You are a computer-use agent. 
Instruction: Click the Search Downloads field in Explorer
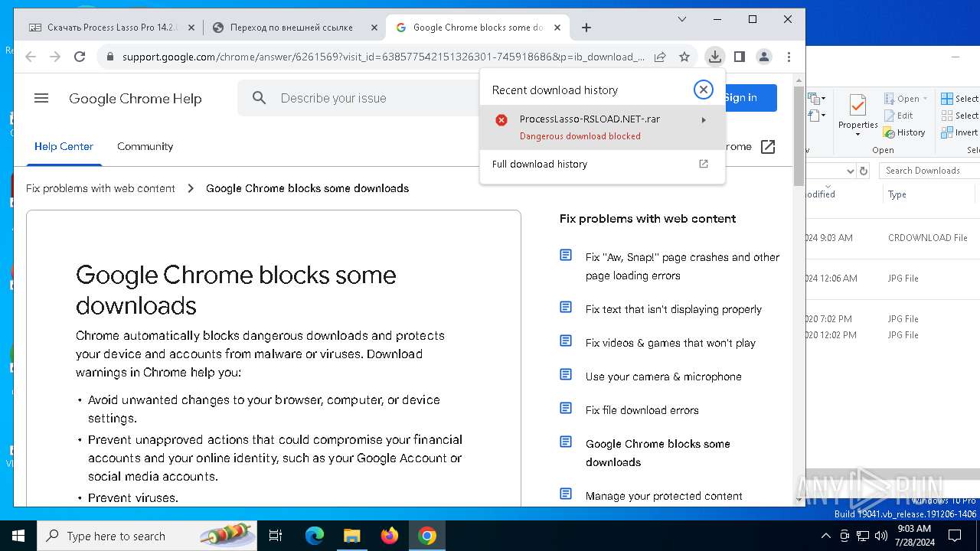[x=930, y=171]
